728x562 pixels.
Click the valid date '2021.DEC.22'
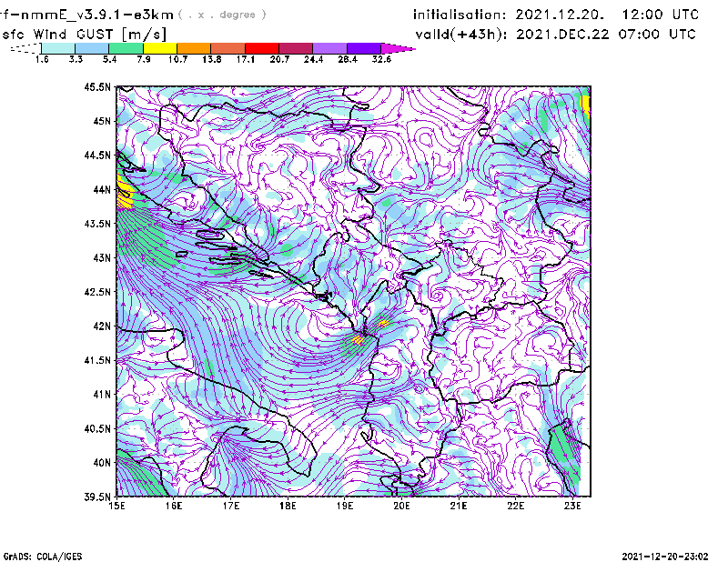562,35
